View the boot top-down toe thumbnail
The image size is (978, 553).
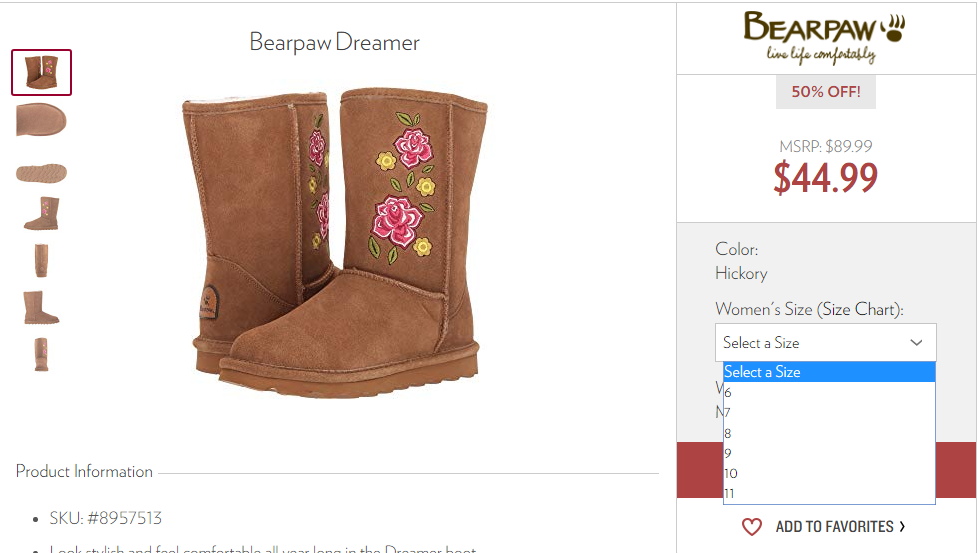coord(41,120)
